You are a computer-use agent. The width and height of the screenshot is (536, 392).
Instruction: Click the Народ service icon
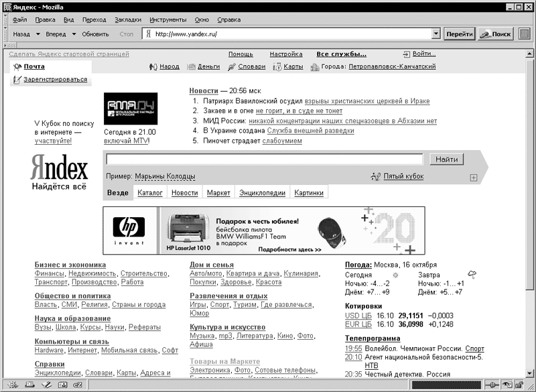(153, 66)
